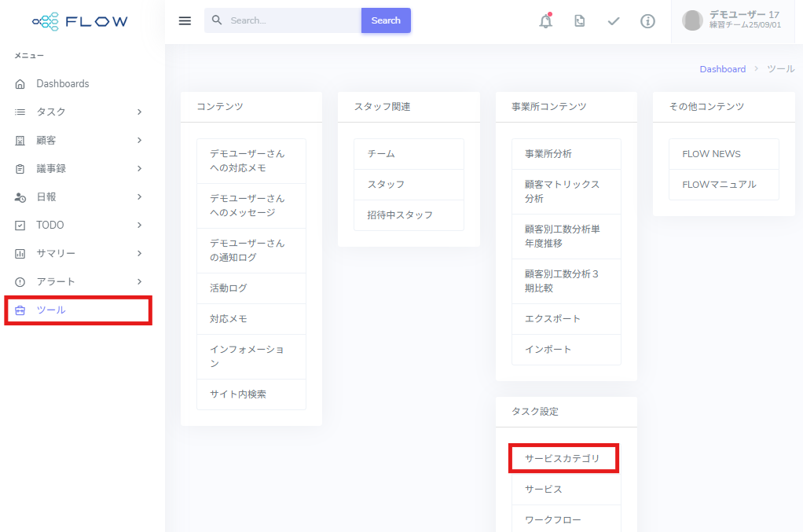Expand the 日報 submenu arrow

[x=139, y=196]
